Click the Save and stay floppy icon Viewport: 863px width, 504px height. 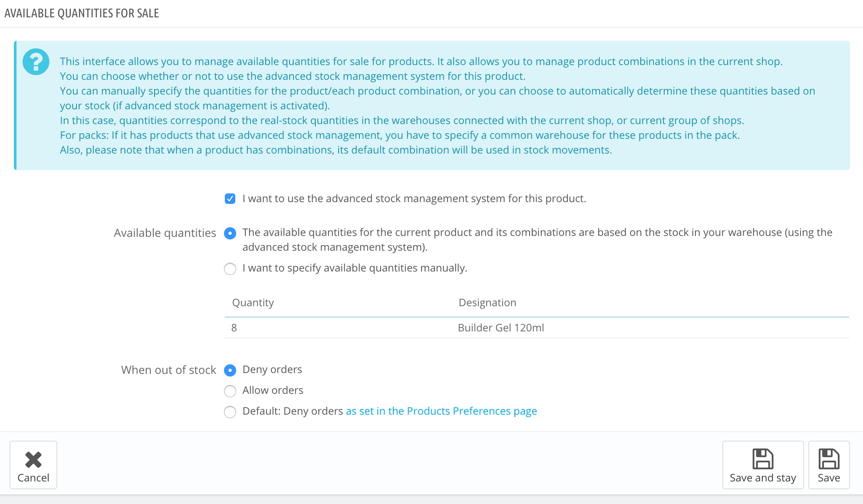click(763, 459)
